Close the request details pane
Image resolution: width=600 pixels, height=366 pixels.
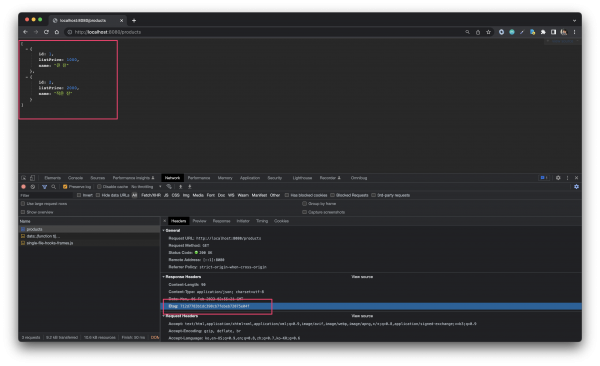(165, 221)
